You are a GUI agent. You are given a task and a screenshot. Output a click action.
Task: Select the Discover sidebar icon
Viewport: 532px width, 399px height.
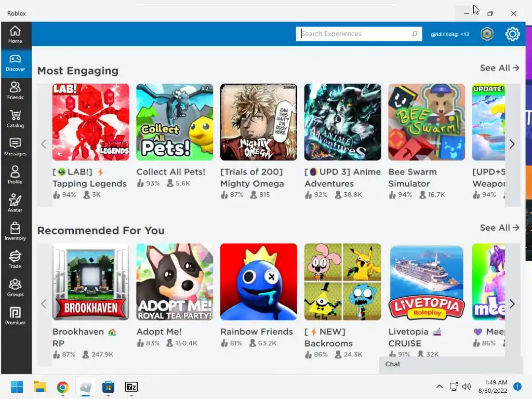tap(15, 63)
